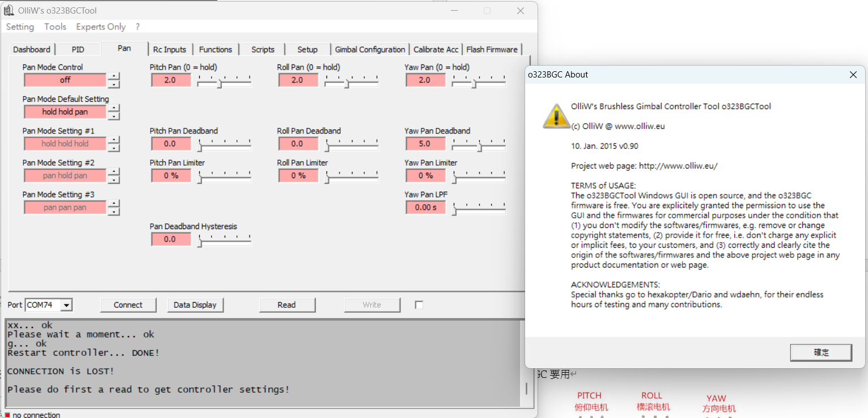868x418 pixels.
Task: Click the Yaw Pan Deadband slider
Action: tap(479, 144)
